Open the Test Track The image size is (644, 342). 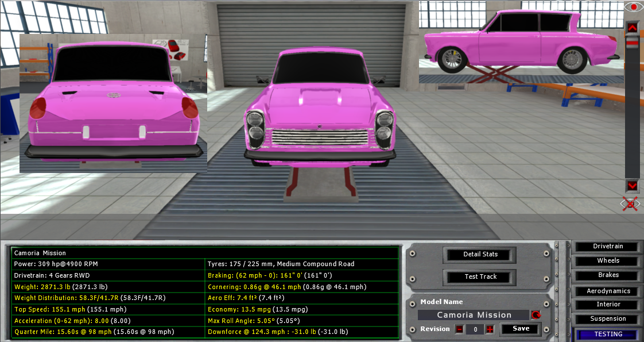[x=480, y=276]
